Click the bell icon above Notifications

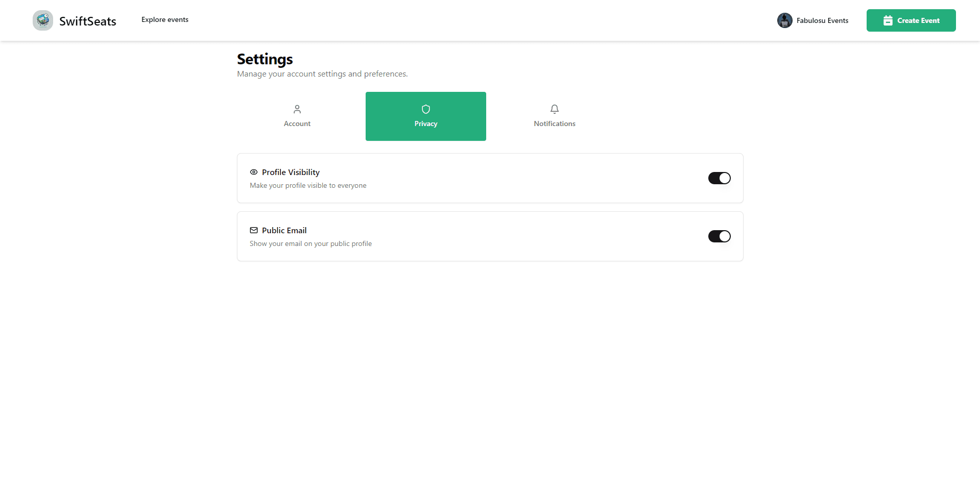point(554,109)
